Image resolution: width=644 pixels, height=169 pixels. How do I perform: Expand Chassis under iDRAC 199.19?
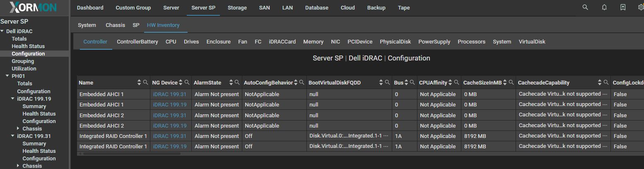18,128
